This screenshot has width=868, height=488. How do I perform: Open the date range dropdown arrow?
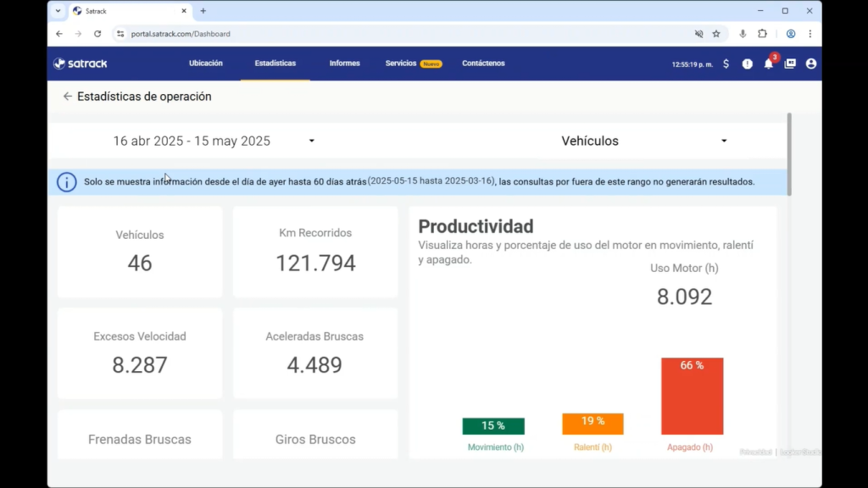pos(312,141)
